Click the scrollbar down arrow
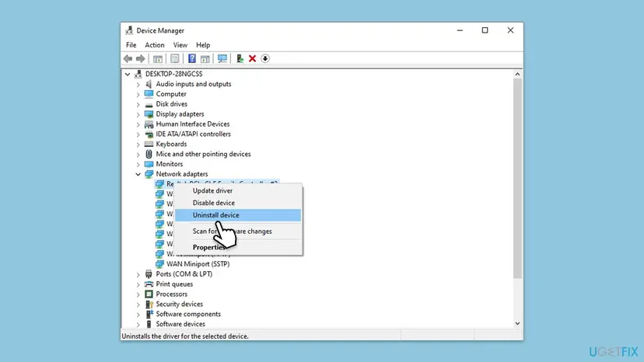The image size is (644, 362). point(517,323)
